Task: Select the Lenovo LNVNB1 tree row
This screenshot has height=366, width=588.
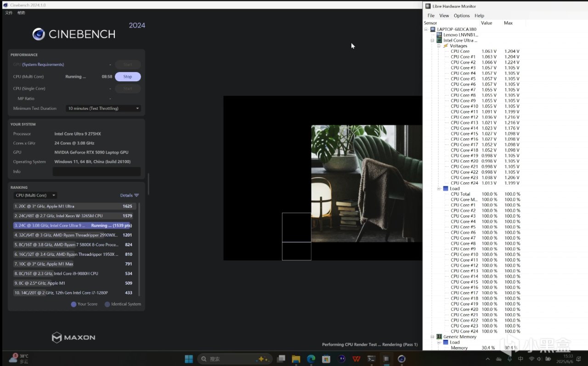Action: click(458, 35)
